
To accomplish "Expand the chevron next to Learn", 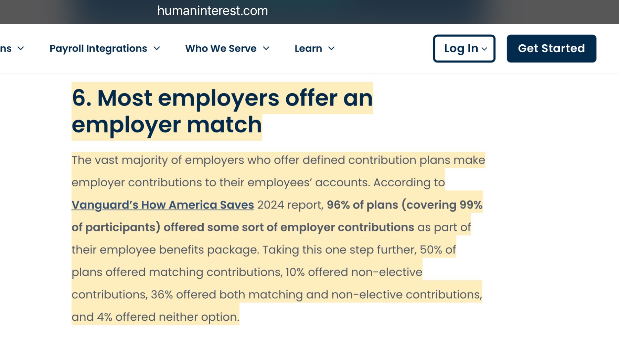I will click(x=331, y=48).
